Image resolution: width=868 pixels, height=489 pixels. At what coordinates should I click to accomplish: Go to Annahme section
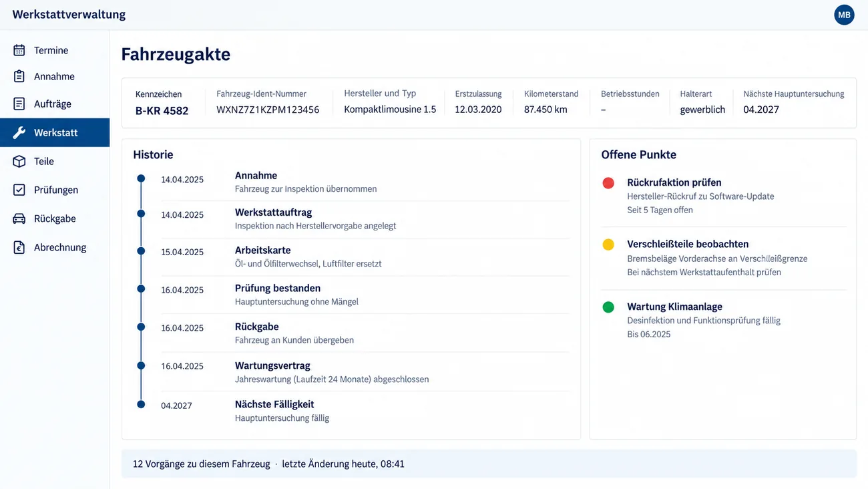click(x=55, y=76)
